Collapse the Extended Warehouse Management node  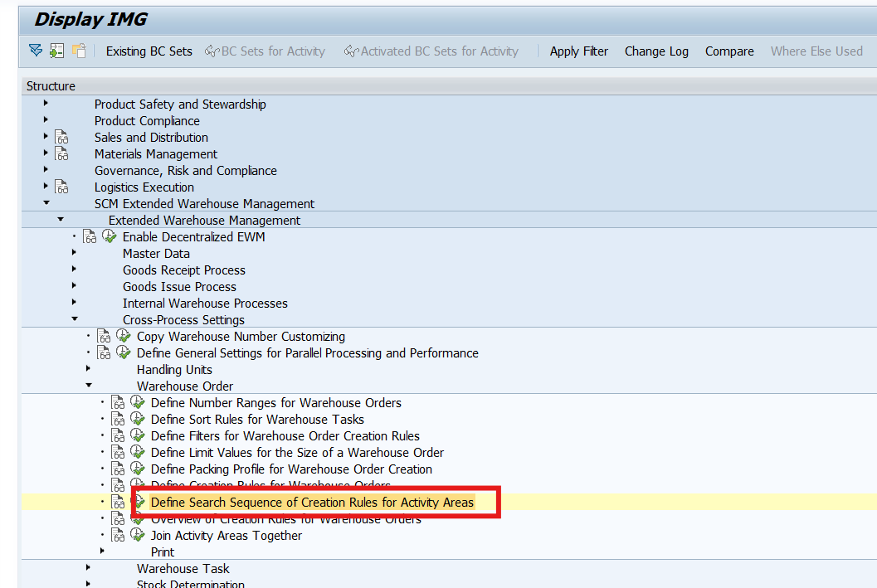61,220
